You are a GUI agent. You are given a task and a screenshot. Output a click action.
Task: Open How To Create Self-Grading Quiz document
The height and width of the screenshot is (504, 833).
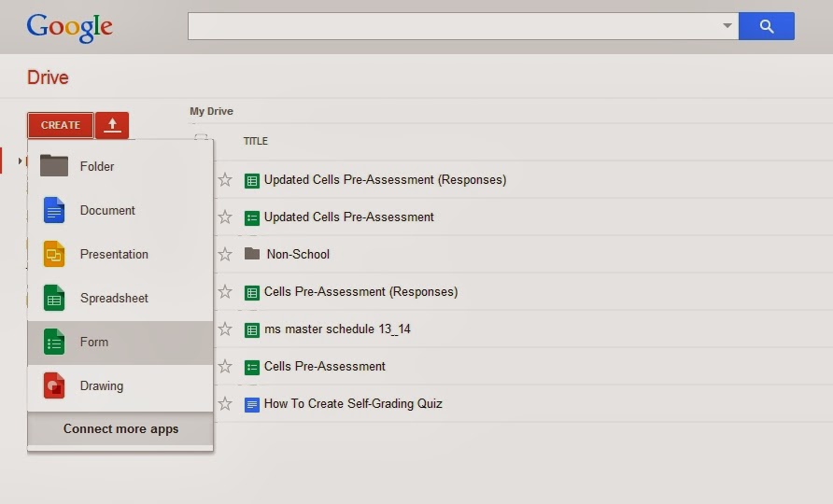point(353,404)
